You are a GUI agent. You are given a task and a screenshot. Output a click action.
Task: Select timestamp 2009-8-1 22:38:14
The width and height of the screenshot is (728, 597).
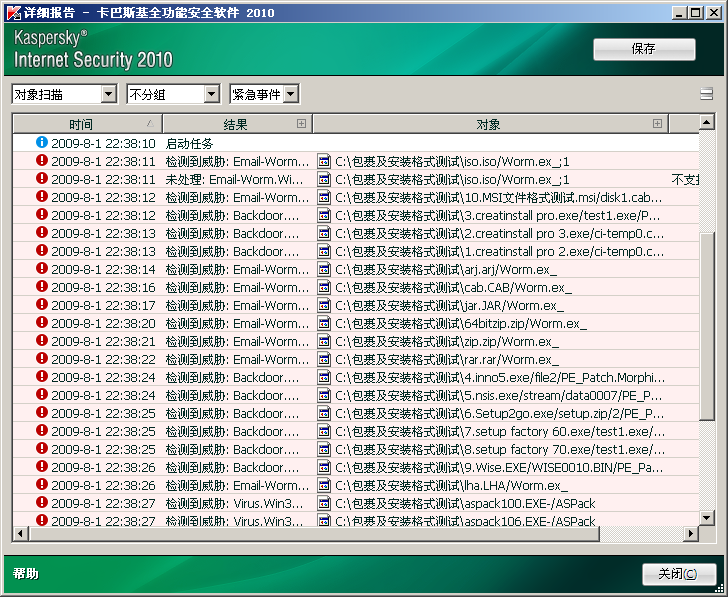click(103, 270)
